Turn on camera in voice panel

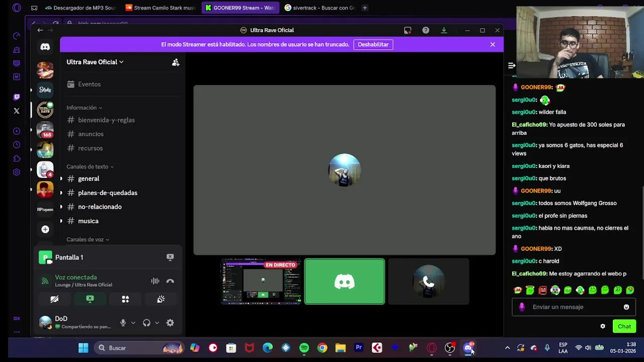tap(54, 299)
